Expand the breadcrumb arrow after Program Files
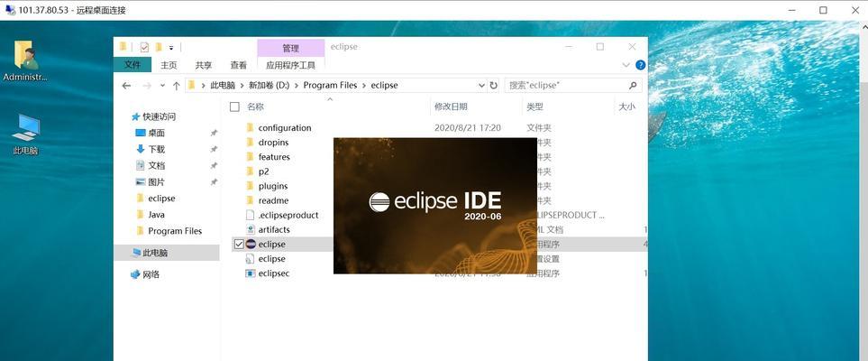This screenshot has width=868, height=361. point(364,86)
